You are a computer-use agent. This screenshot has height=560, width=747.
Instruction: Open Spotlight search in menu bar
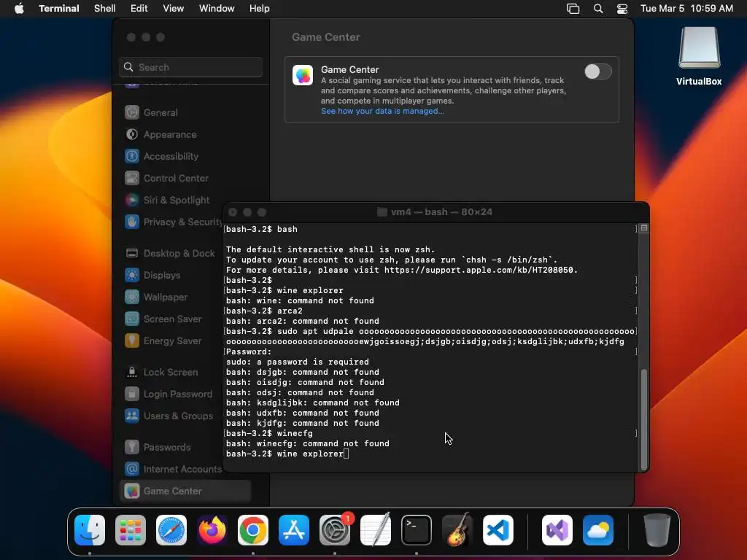click(598, 9)
